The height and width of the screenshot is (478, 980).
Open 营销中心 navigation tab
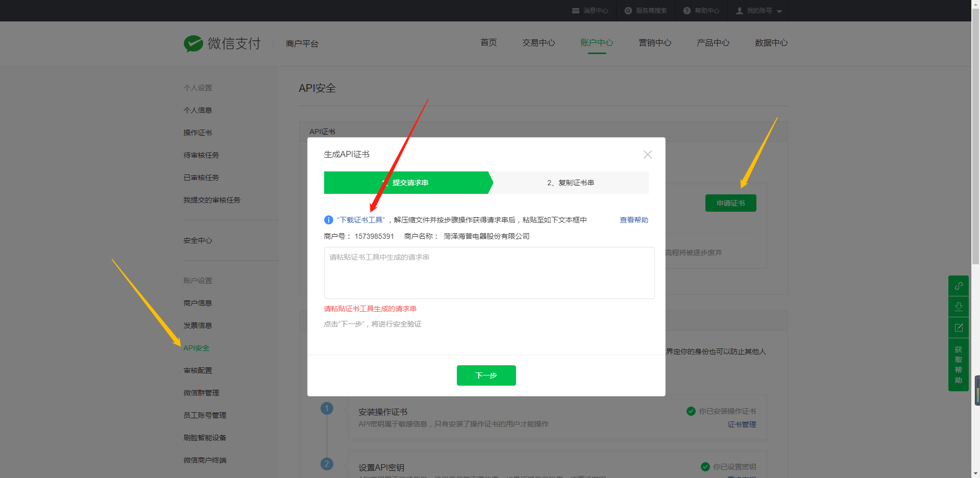click(655, 43)
